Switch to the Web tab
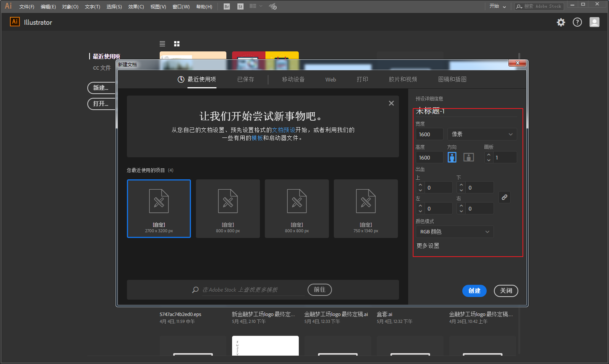The image size is (609, 364). [330, 80]
